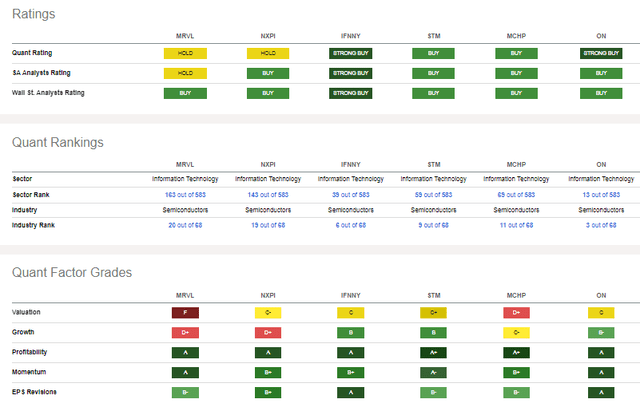640x411 pixels.
Task: Click NXPI's Quant Rating HOLD badge
Action: tap(268, 53)
